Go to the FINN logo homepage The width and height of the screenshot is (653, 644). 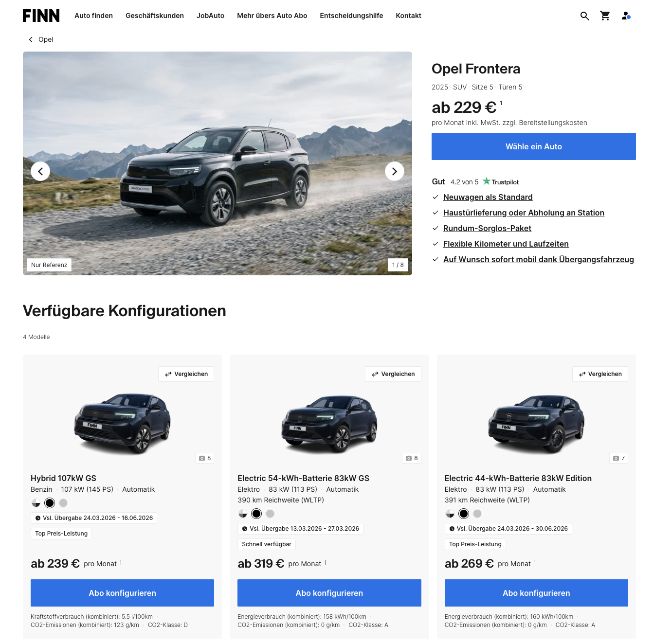[x=41, y=16]
